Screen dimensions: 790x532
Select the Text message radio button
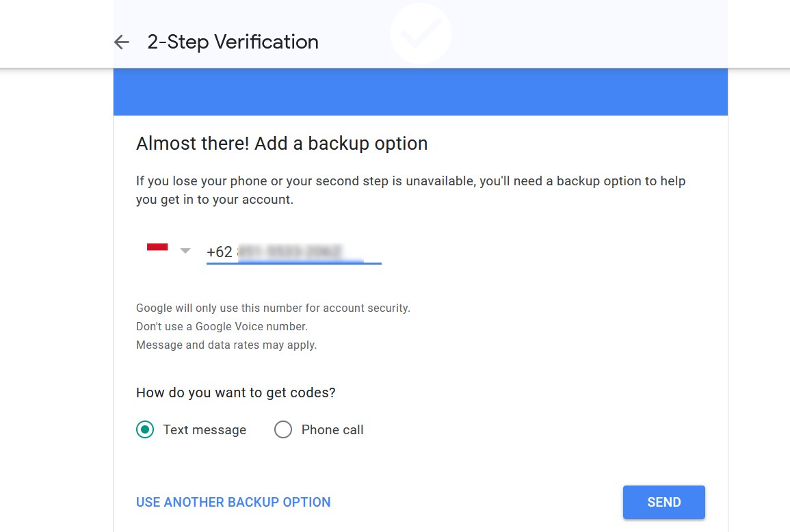[x=145, y=429]
